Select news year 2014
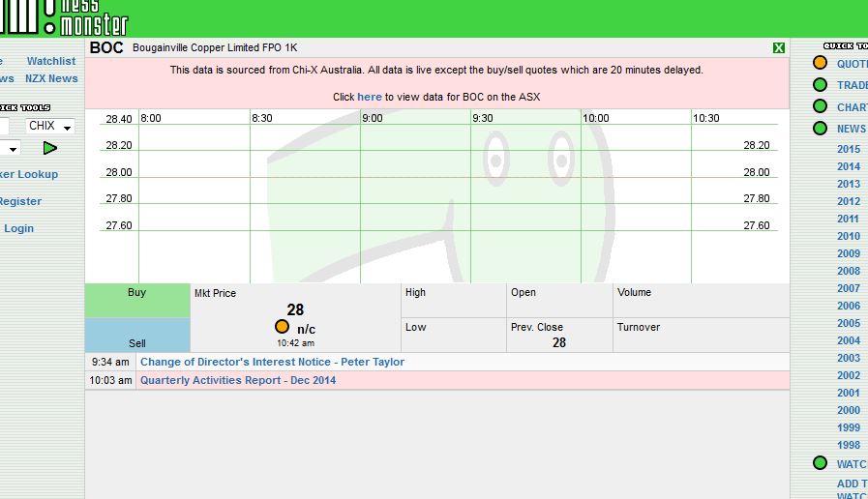This screenshot has width=868, height=499. tap(849, 166)
